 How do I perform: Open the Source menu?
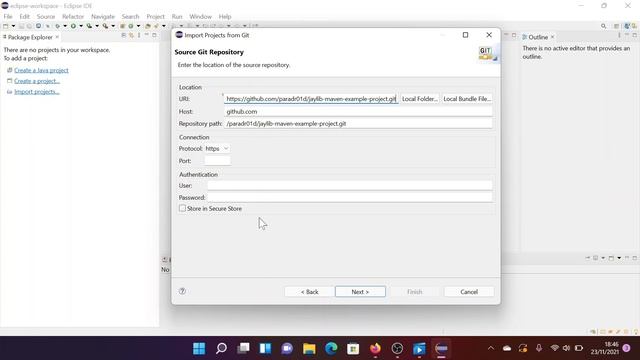(46, 16)
